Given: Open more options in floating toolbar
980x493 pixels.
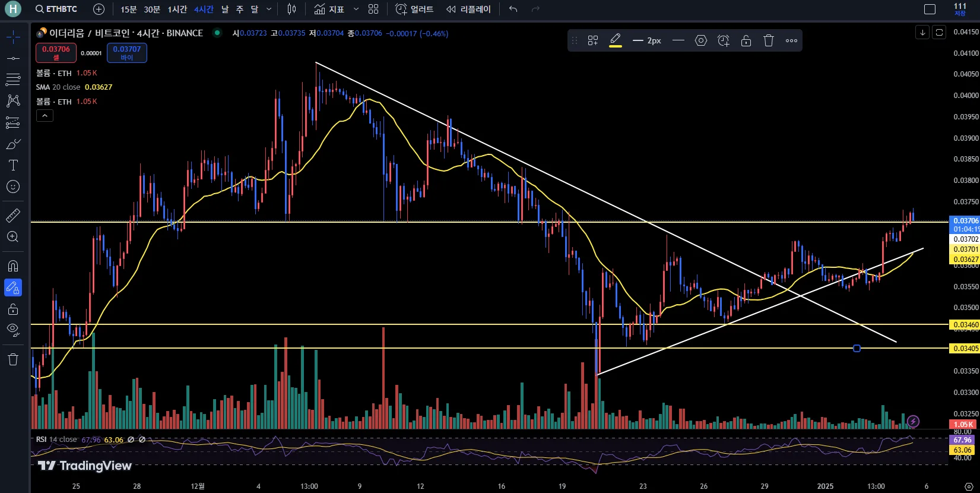Looking at the screenshot, I should (791, 40).
